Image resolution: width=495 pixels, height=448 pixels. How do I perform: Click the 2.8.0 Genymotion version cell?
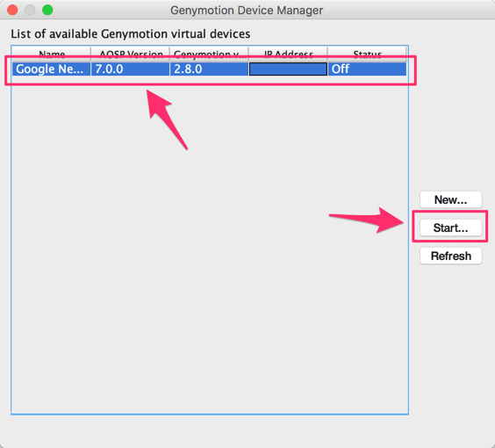(209, 69)
